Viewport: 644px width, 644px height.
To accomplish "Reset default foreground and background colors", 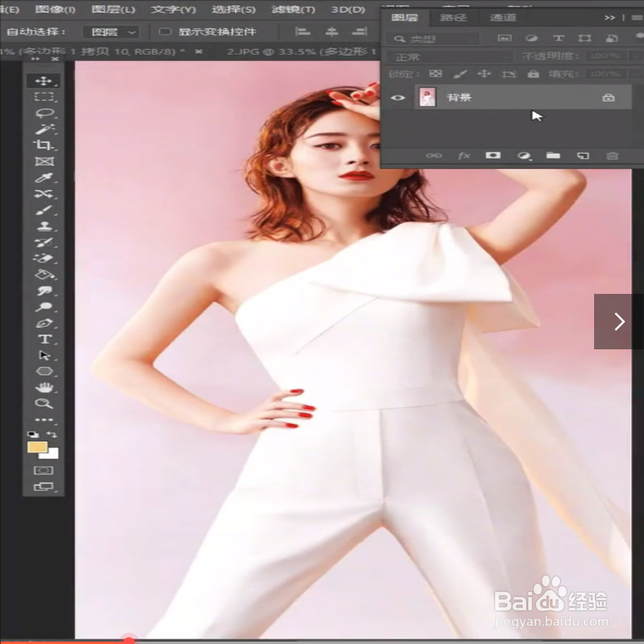I will (32, 434).
